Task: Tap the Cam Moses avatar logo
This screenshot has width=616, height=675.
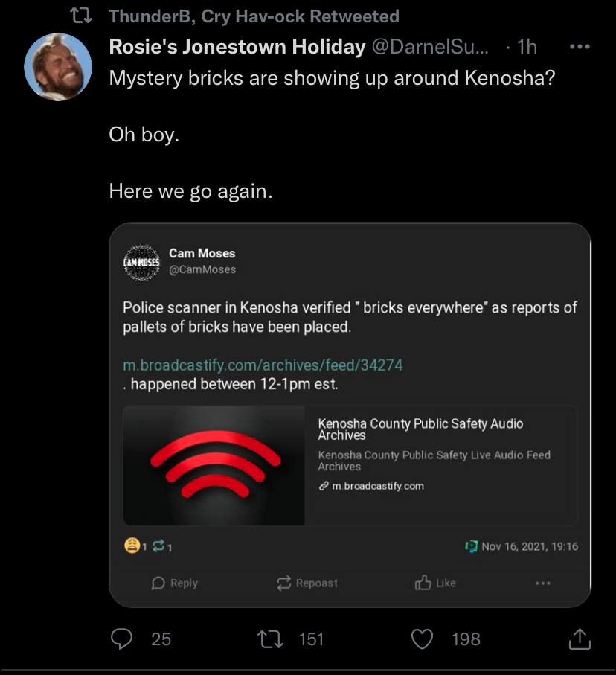Action: (141, 262)
